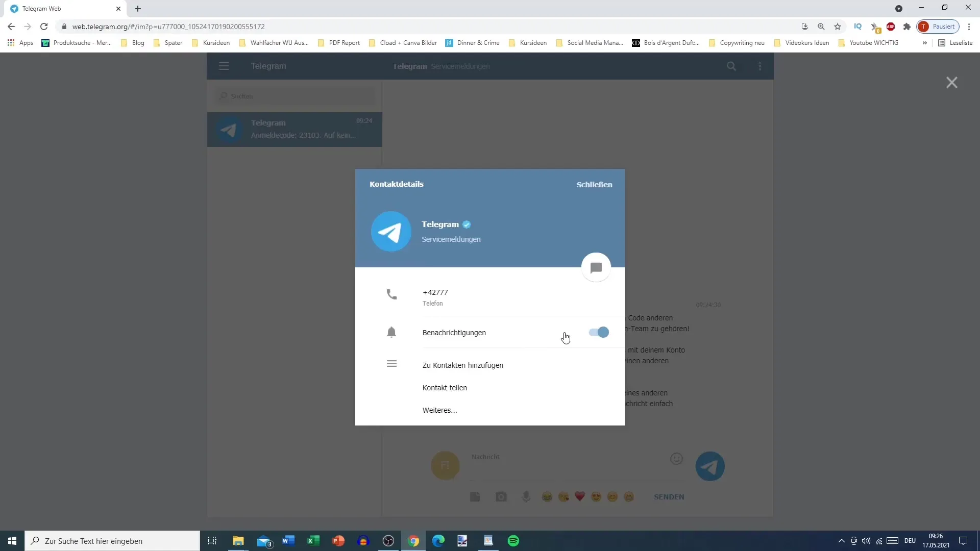Open Microsoft Edge from the taskbar

click(438, 541)
